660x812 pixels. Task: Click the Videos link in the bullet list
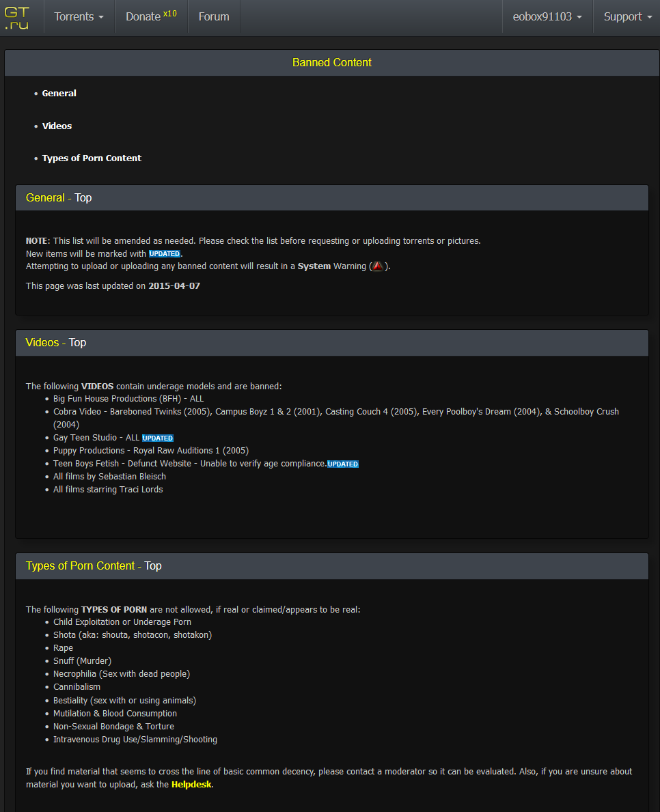[x=57, y=126]
